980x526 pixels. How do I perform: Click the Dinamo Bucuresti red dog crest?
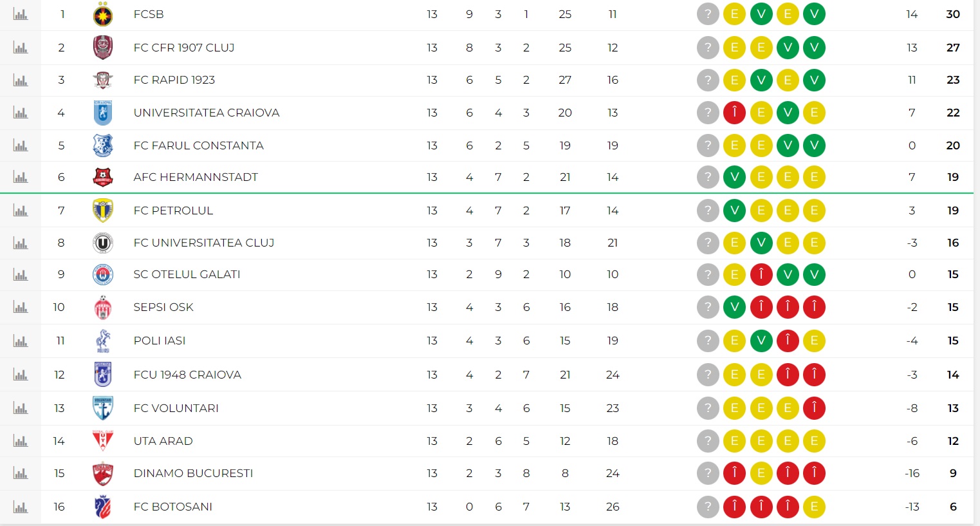tap(103, 473)
